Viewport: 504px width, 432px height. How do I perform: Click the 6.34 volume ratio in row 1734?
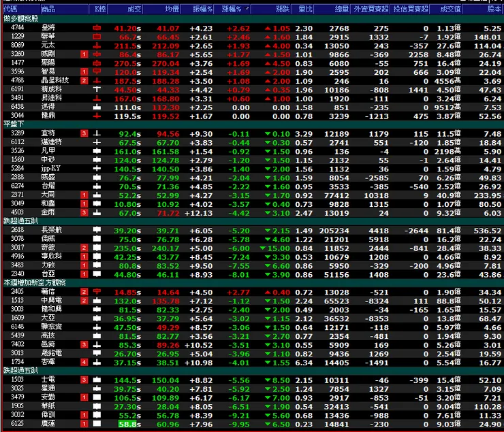[304, 363]
